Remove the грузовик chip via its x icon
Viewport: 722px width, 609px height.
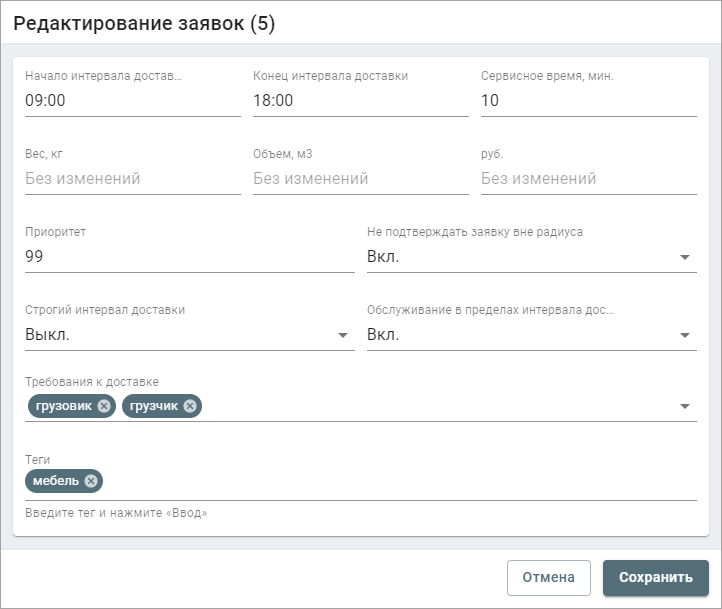105,406
